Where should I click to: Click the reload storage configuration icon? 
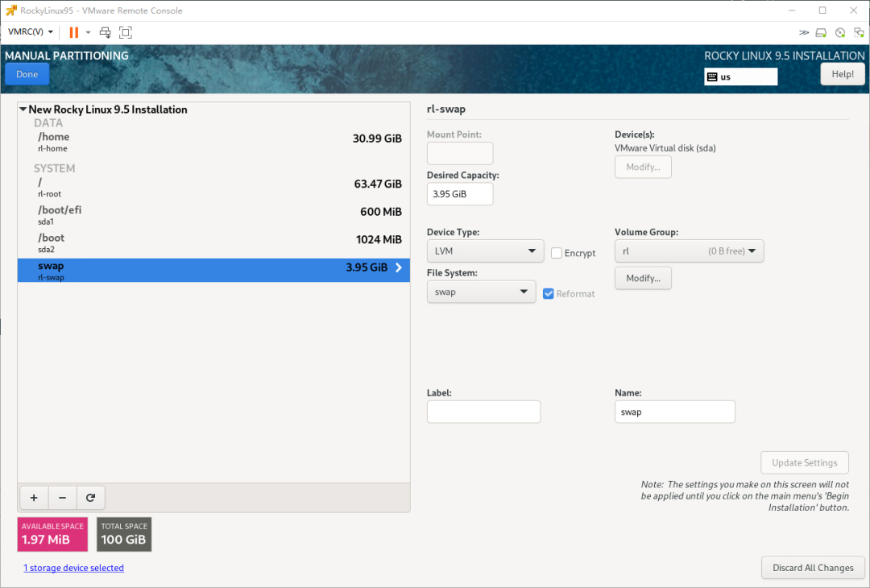(x=90, y=498)
